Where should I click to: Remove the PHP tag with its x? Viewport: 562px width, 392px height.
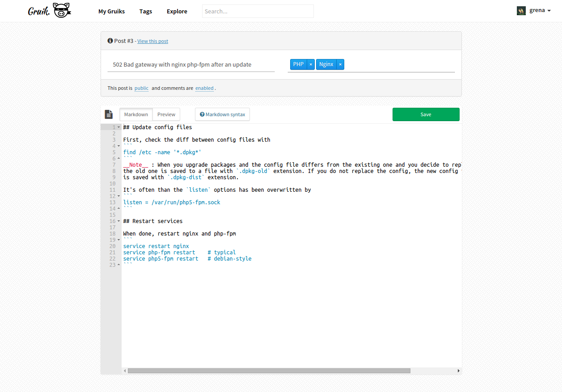(x=311, y=64)
